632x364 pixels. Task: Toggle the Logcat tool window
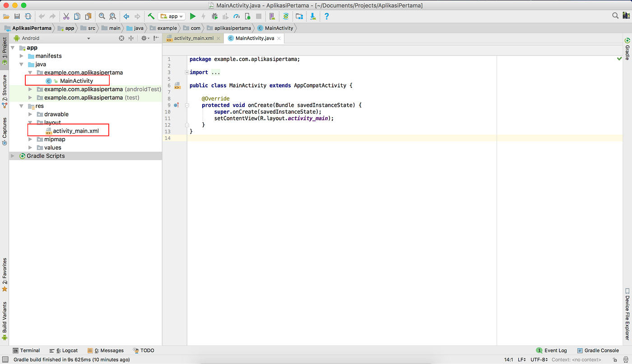(x=66, y=350)
